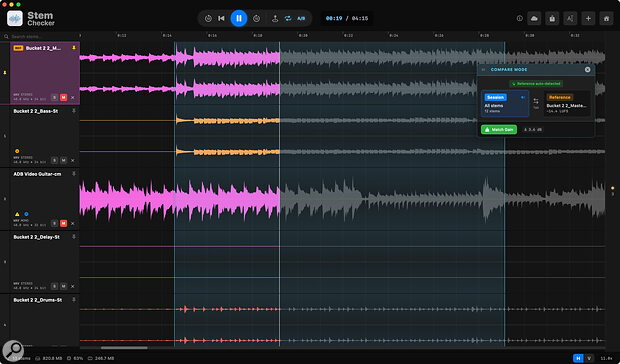Pin the Bucket 2 2_Bass-St stem
Image resolution: width=620 pixels, height=364 pixels.
pos(74,111)
